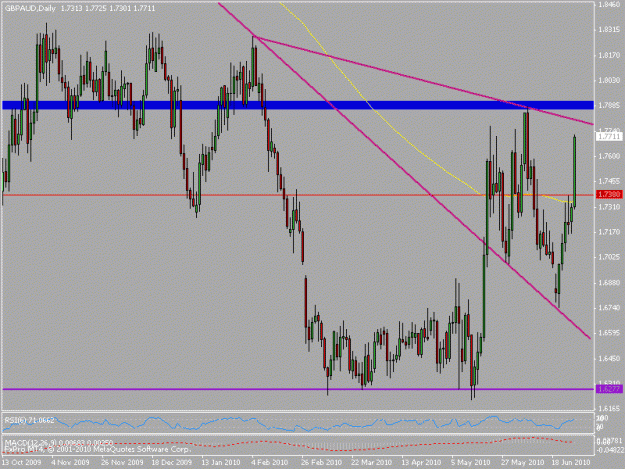Click the 18 Dec 2009 date label
The width and height of the screenshot is (625, 469).
click(x=172, y=463)
